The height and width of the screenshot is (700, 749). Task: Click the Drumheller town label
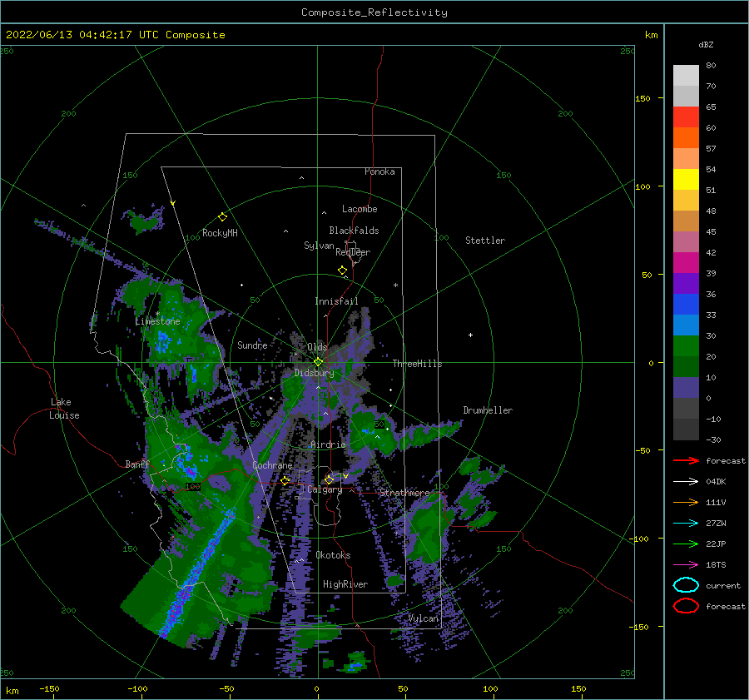coord(488,410)
